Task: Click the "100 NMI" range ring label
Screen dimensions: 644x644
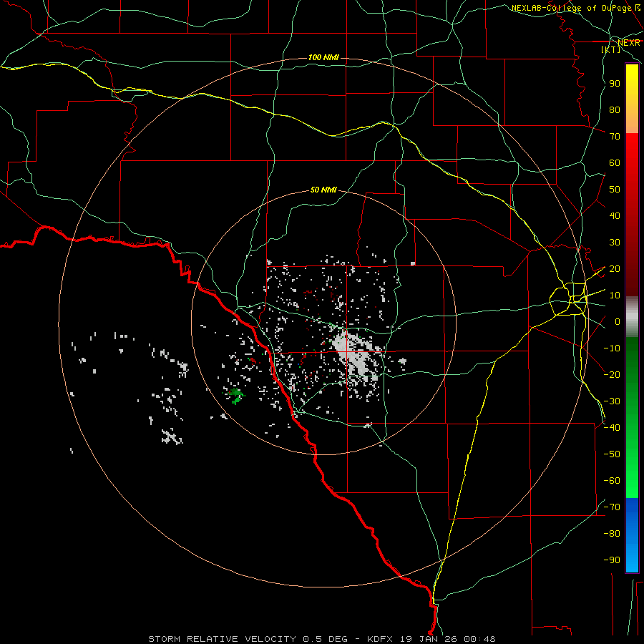Action: pos(323,57)
